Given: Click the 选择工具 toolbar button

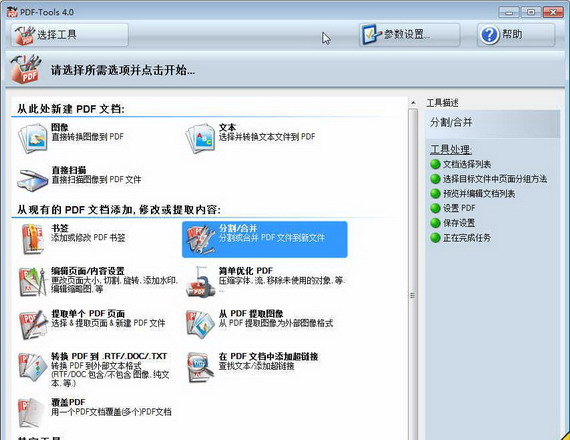Looking at the screenshot, I should [x=69, y=35].
